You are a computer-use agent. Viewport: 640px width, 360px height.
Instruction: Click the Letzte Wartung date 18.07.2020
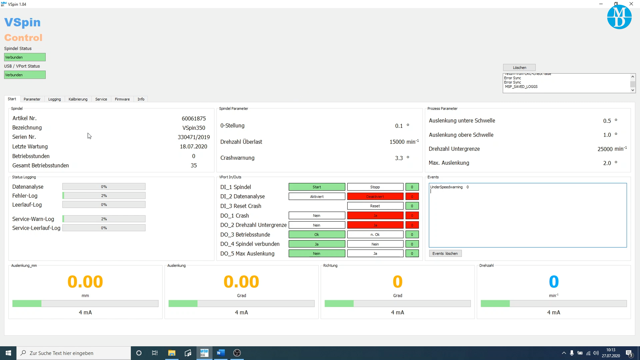click(193, 147)
